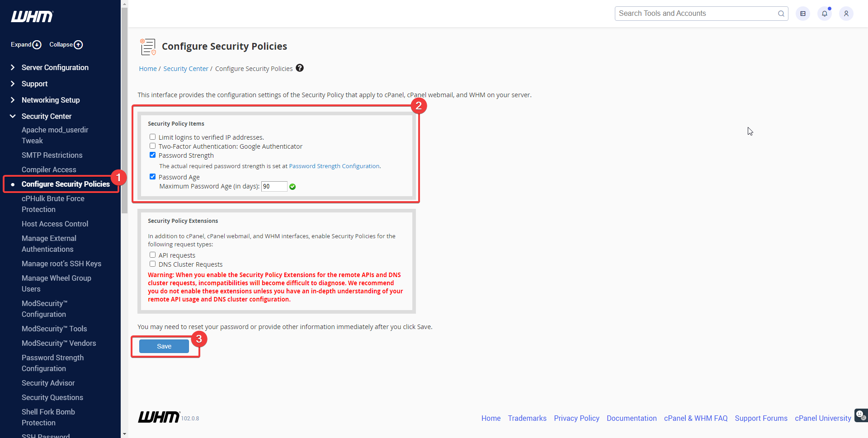
Task: Open Manage External Authentications
Action: point(49,244)
